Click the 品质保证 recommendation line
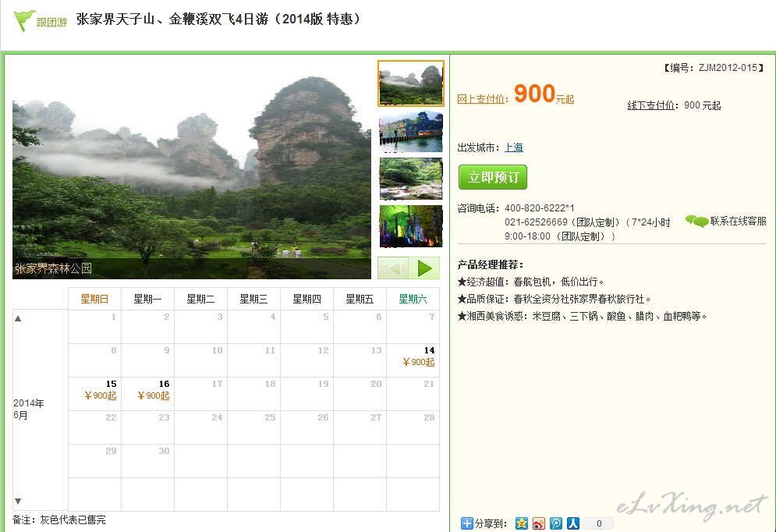This screenshot has width=776, height=532. (x=555, y=299)
